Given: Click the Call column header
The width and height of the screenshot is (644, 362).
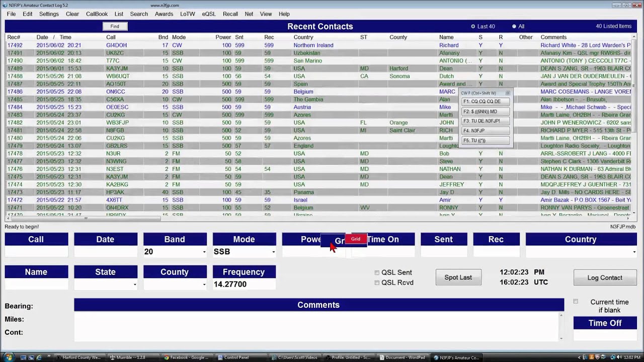Looking at the screenshot, I should (111, 37).
